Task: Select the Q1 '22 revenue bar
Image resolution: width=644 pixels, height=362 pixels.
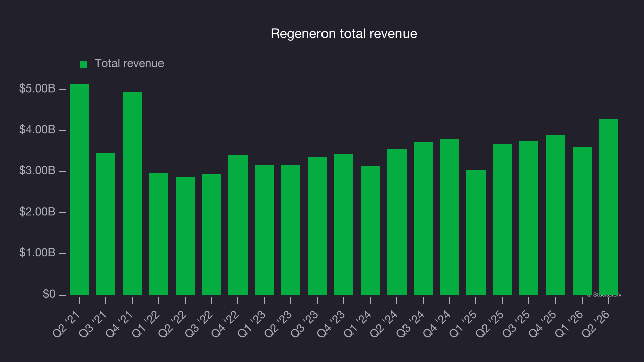Action: click(x=158, y=234)
